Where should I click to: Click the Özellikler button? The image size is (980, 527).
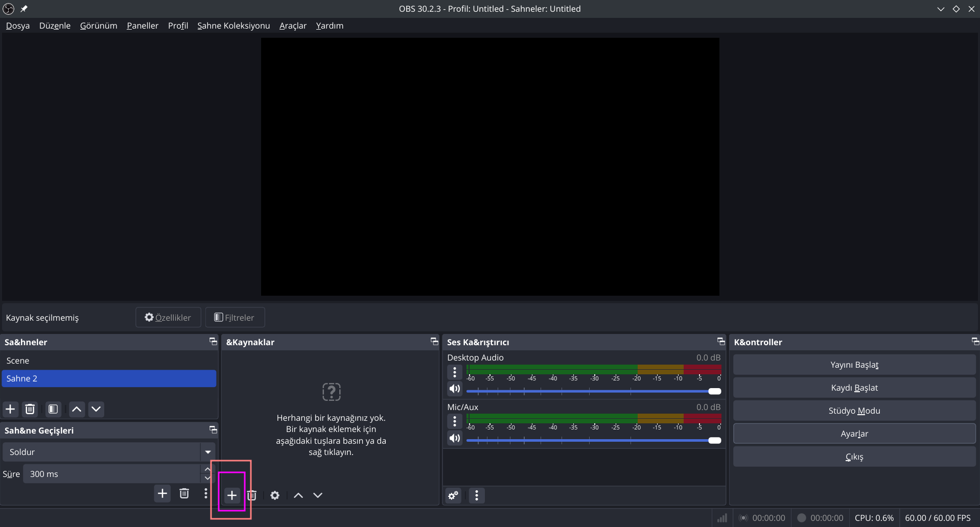tap(168, 317)
